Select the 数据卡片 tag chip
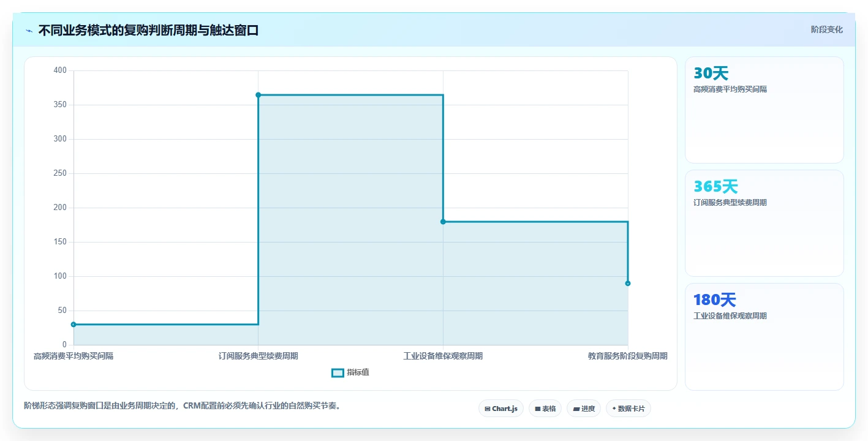The image size is (868, 441). tap(628, 409)
